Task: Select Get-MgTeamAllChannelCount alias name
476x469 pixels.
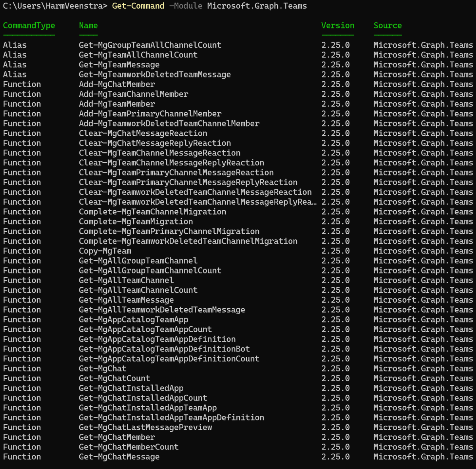Action: point(138,55)
